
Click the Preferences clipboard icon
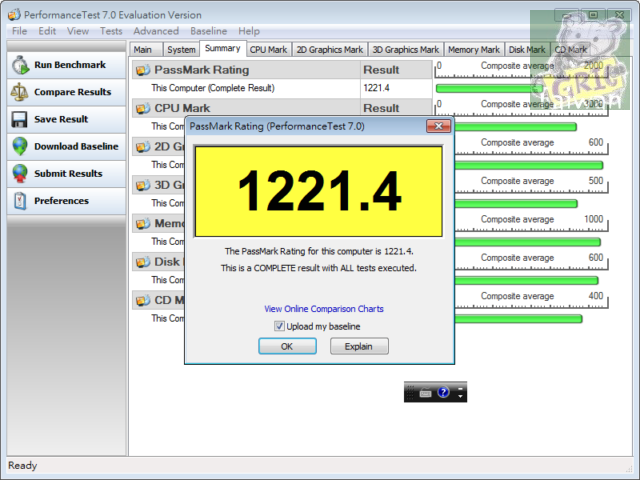click(20, 201)
